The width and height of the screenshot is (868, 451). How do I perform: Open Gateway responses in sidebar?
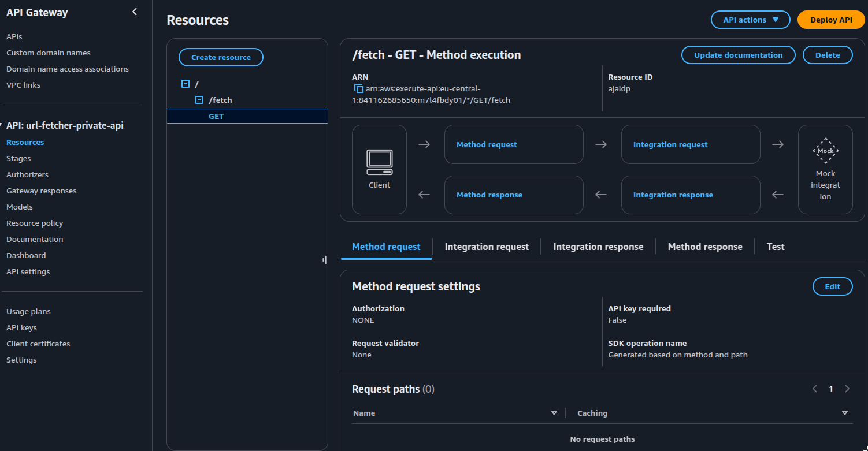coord(42,191)
